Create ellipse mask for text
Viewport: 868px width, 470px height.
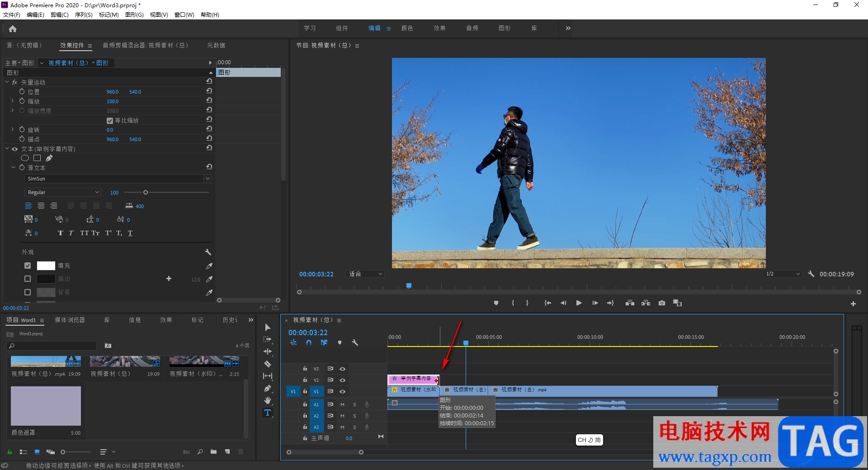tap(25, 158)
